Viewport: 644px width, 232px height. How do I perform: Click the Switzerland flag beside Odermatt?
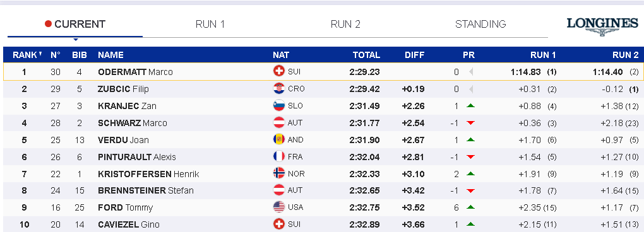click(x=279, y=71)
